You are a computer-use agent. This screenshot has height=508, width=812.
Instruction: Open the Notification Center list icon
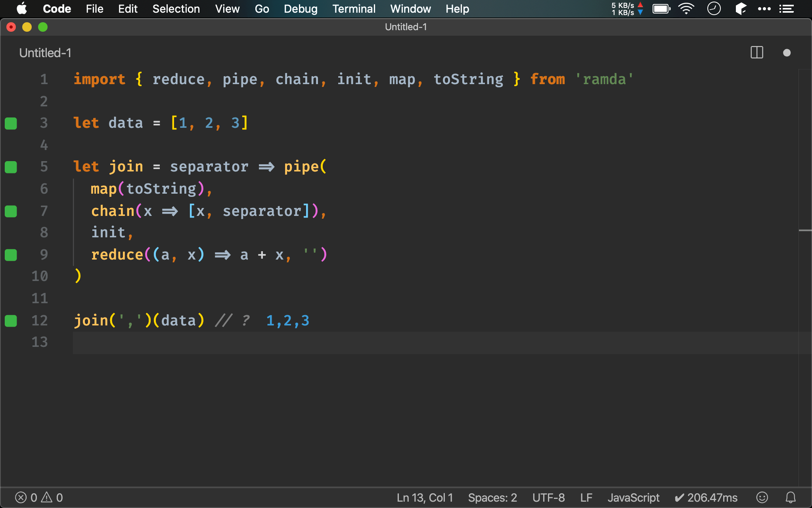point(786,9)
